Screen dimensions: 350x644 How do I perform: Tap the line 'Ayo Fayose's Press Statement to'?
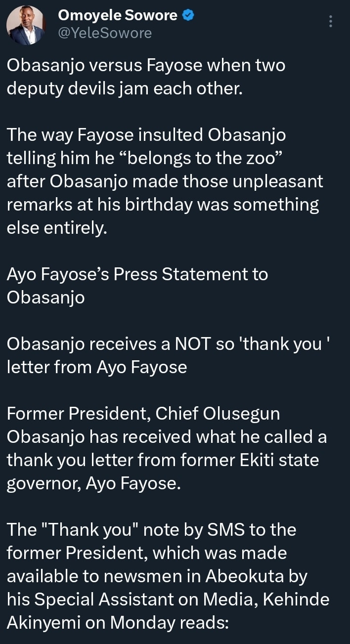coord(137,274)
